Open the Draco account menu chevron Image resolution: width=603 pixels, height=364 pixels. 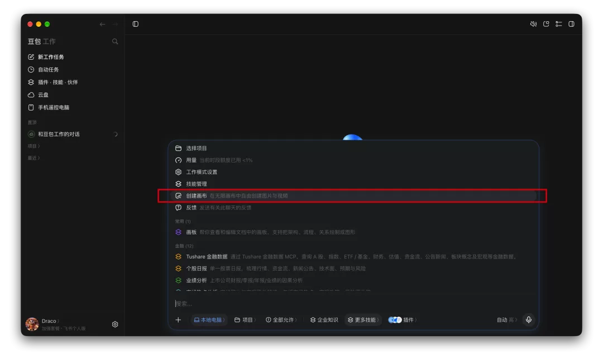[58, 322]
